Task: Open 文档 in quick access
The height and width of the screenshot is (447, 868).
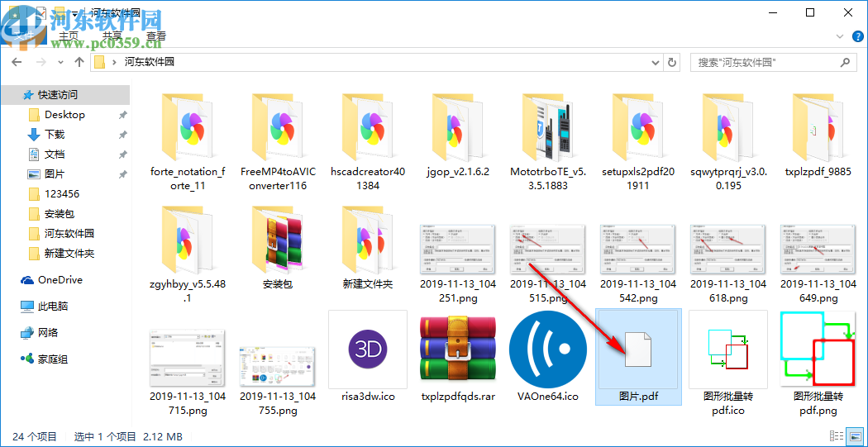Action: pos(55,155)
